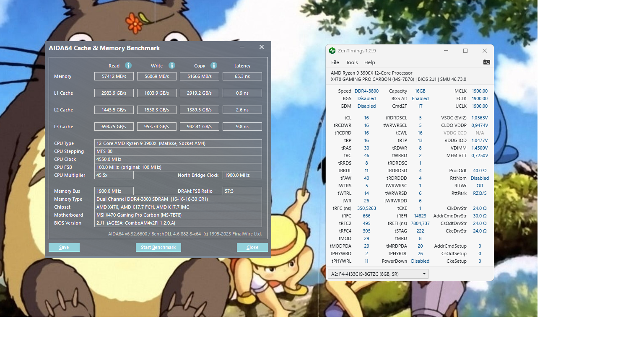This screenshot has height=362, width=644.
Task: Click the CPU Stepping MTS-B0 field
Action: pos(178,151)
